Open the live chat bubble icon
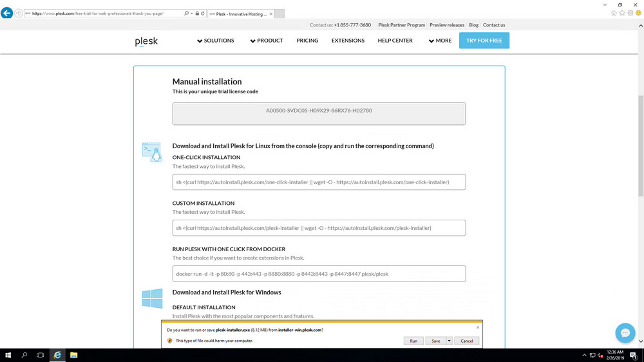This screenshot has height=362, width=644. point(625,333)
